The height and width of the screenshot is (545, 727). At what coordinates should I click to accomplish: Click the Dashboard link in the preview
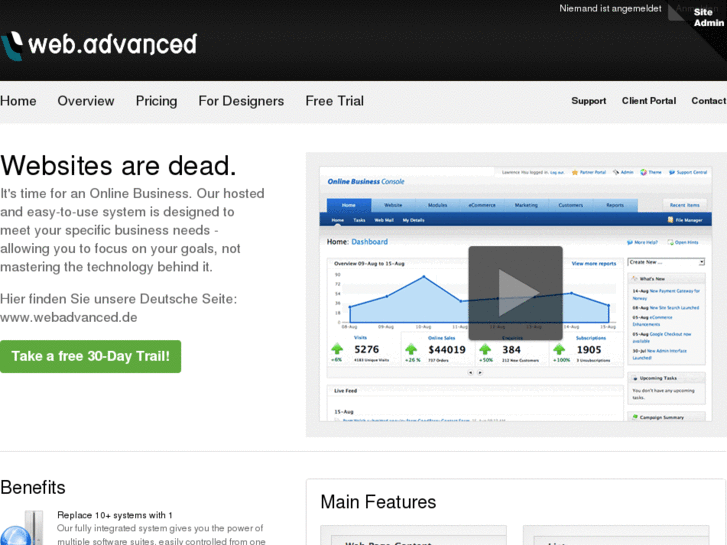pyautogui.click(x=370, y=242)
